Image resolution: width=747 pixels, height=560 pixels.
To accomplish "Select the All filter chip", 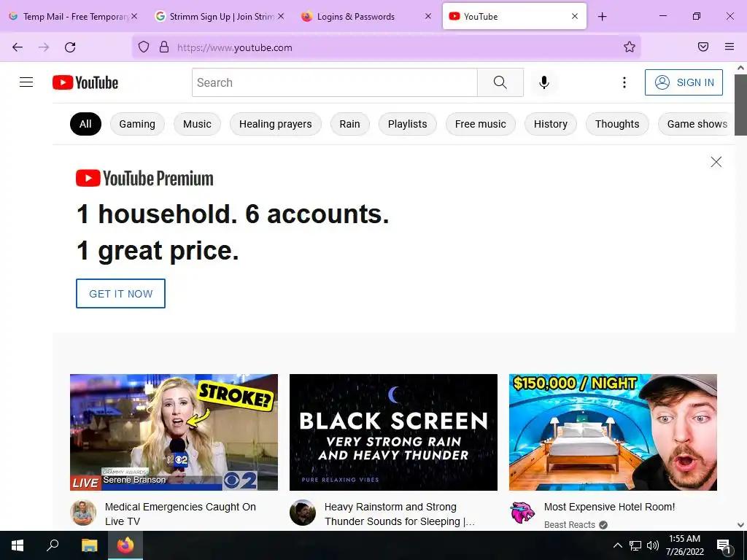I will pyautogui.click(x=85, y=124).
